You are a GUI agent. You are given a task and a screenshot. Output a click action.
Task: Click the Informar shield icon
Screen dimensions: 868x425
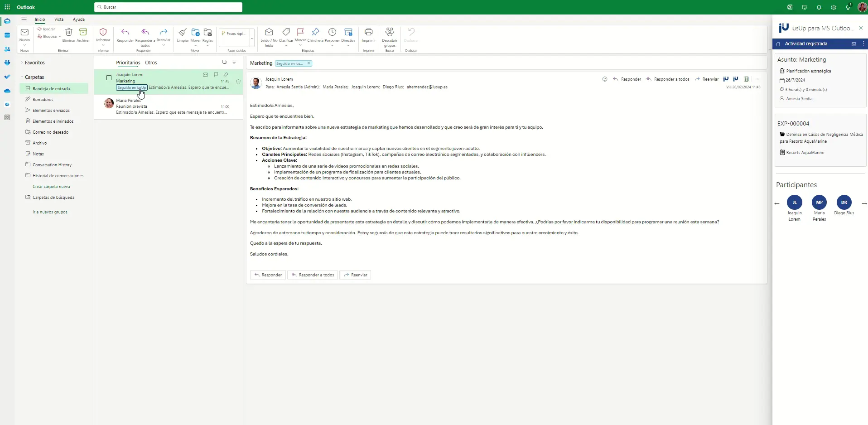point(103,33)
